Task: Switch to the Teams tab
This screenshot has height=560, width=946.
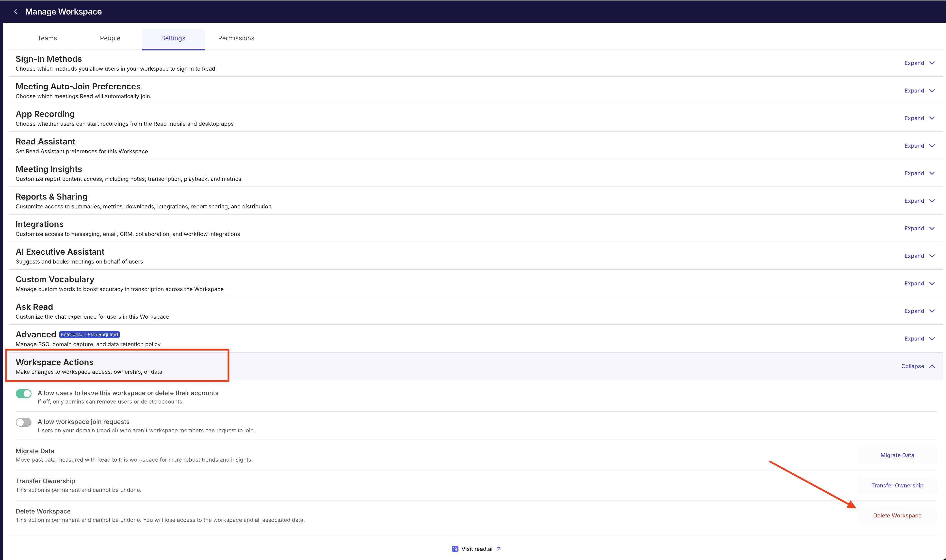Action: (x=47, y=38)
